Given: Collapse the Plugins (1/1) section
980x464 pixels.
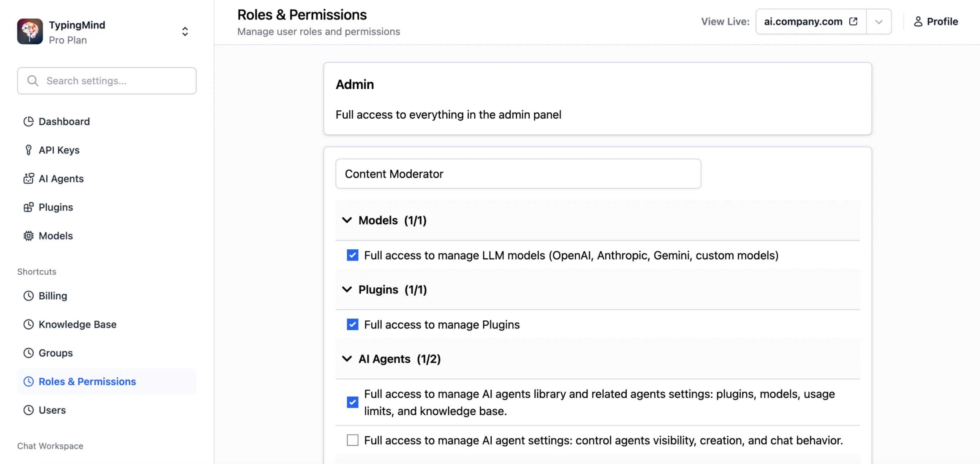Looking at the screenshot, I should (347, 289).
